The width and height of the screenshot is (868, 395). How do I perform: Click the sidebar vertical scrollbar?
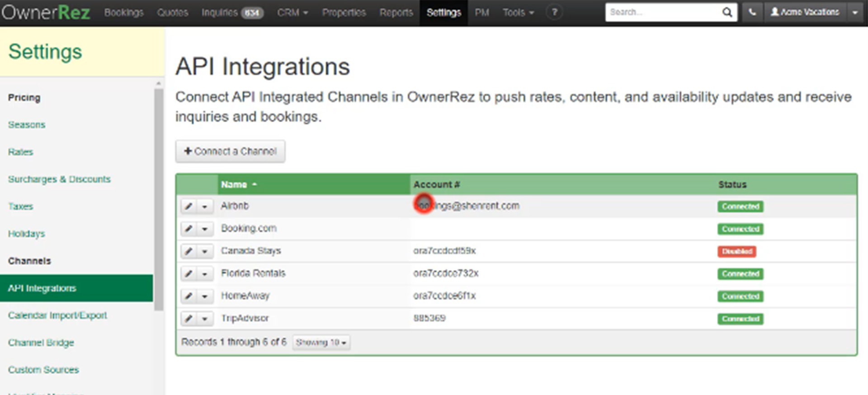pyautogui.click(x=158, y=199)
